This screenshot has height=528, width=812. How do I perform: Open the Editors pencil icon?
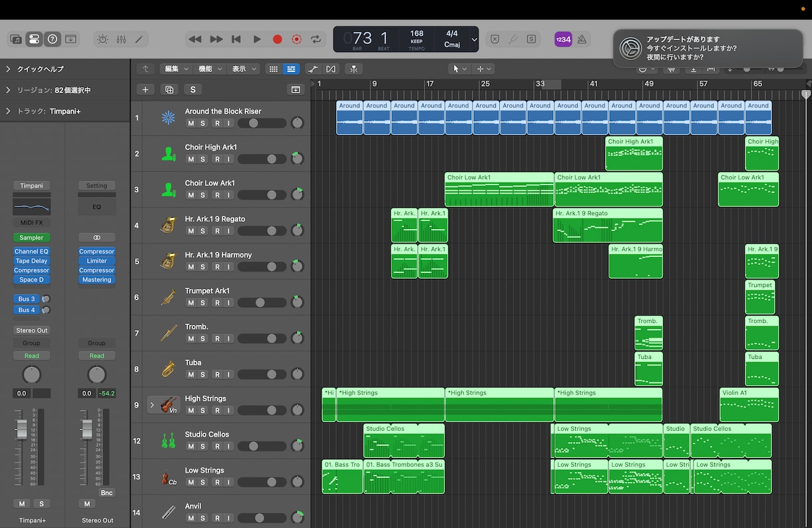click(139, 39)
